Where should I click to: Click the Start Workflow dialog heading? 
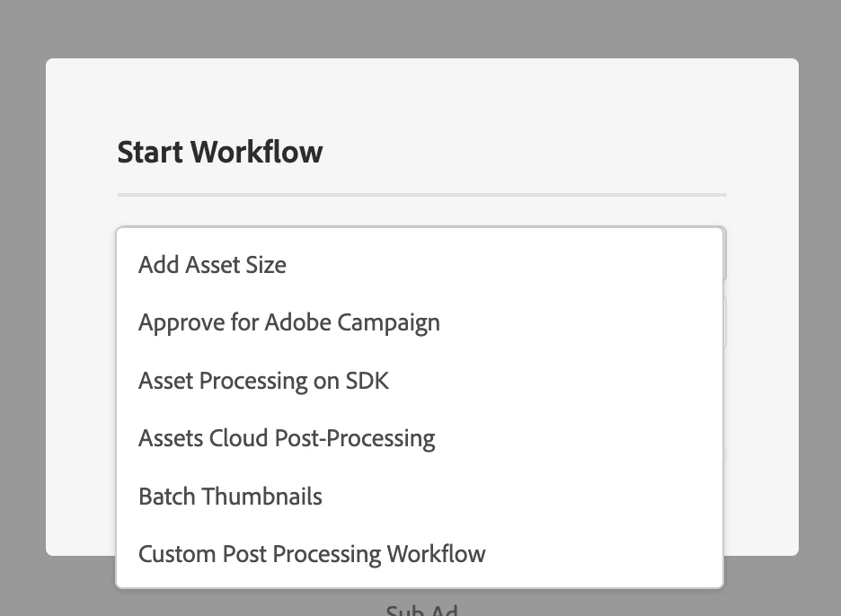pos(220,152)
